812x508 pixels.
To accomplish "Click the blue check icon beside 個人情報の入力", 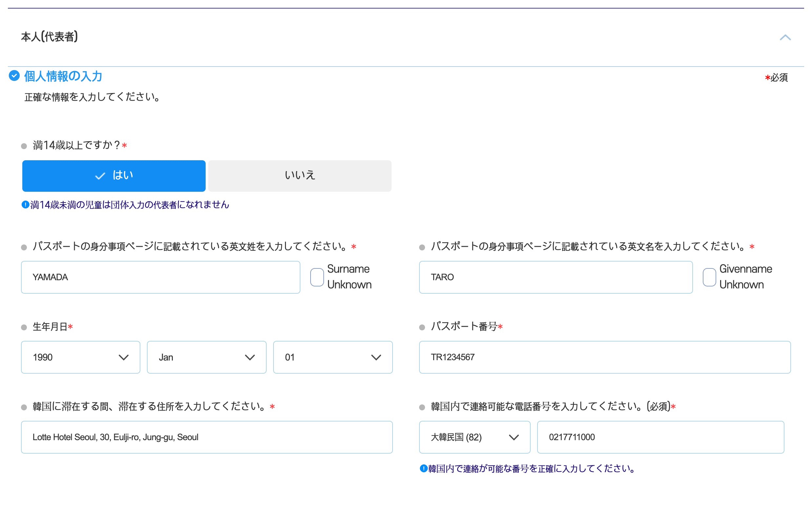I will point(14,76).
